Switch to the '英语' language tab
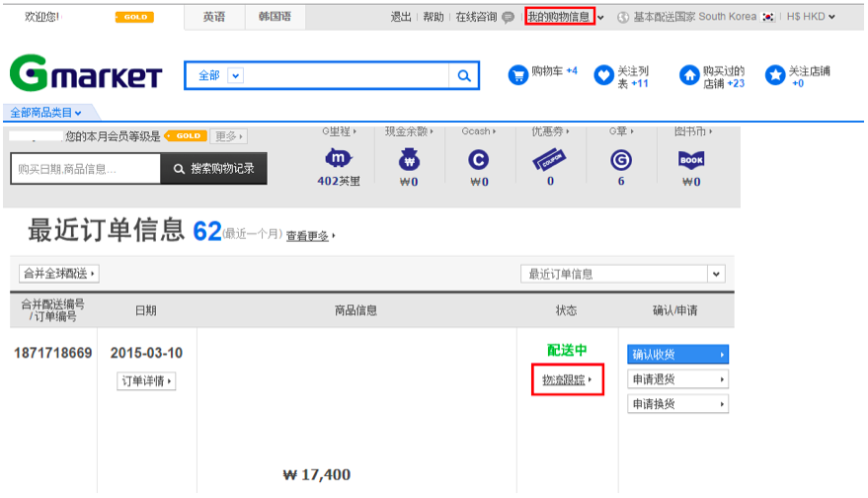This screenshot has height=498, width=868. click(x=213, y=17)
